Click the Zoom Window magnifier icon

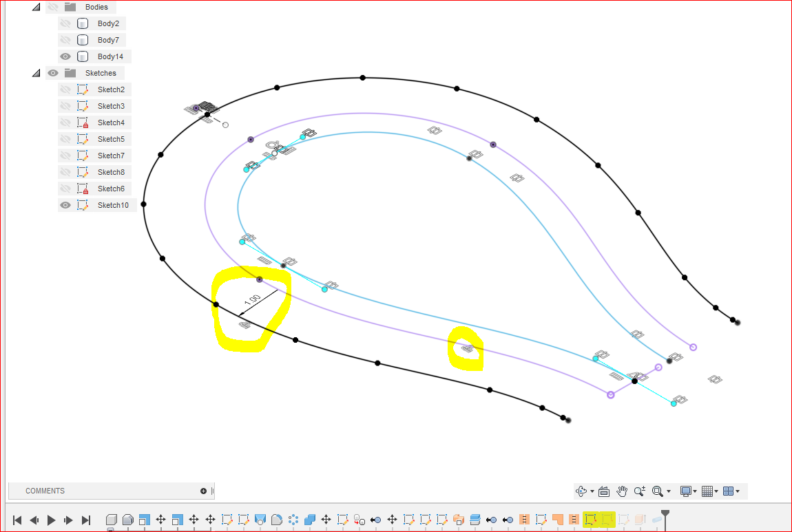[658, 491]
